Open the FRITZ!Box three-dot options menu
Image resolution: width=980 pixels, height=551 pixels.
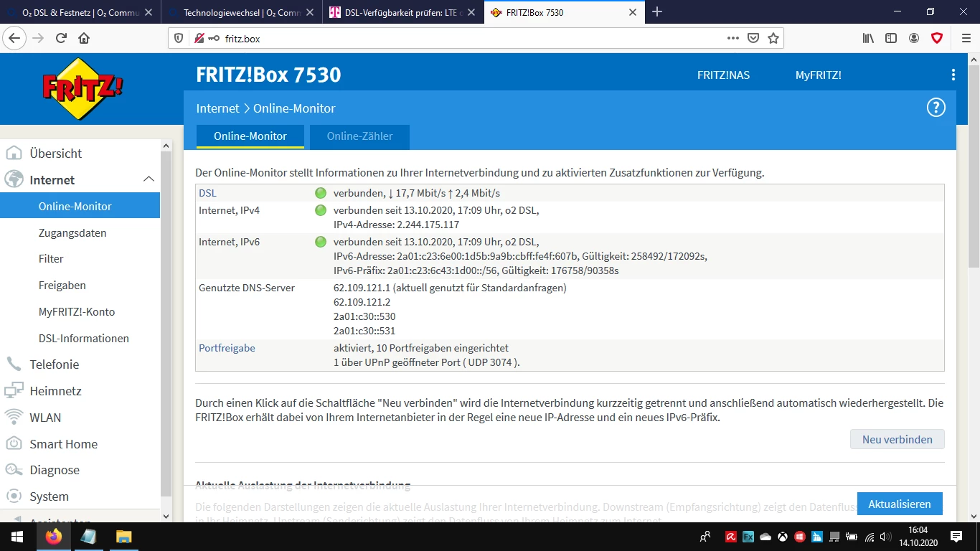click(953, 75)
